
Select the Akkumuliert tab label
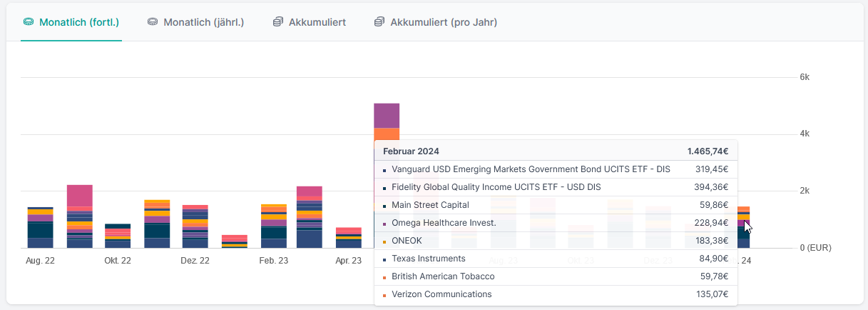[317, 22]
